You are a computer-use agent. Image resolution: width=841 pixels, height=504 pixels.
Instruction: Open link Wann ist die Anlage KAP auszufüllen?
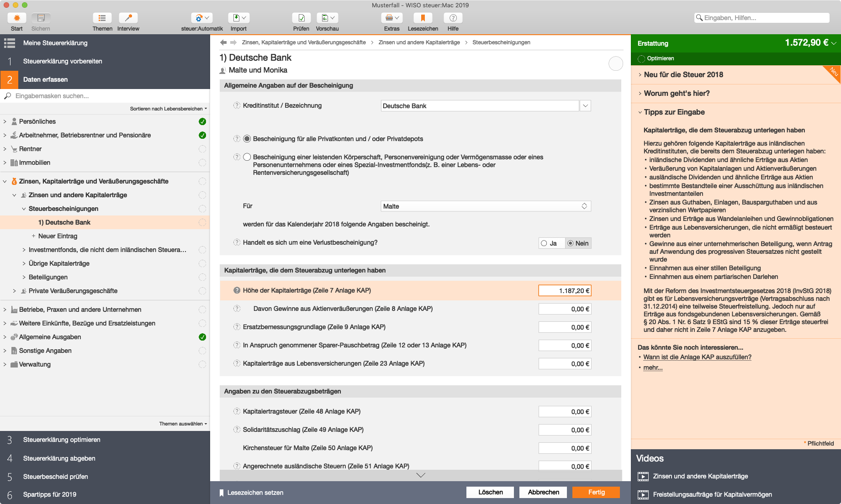(x=697, y=357)
